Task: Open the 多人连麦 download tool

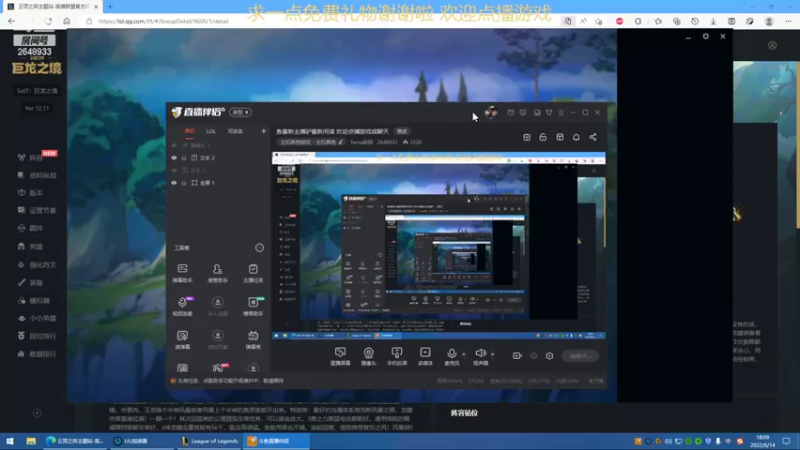Action: tap(217, 306)
